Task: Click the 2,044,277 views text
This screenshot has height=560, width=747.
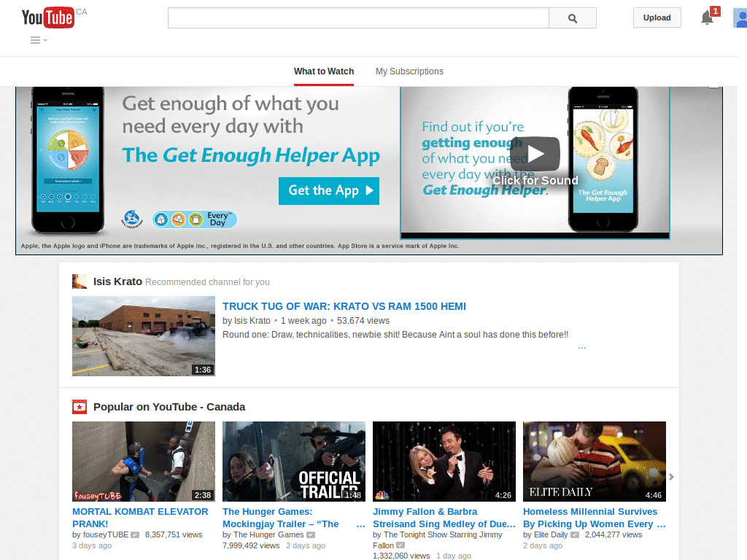Action: pos(614,534)
